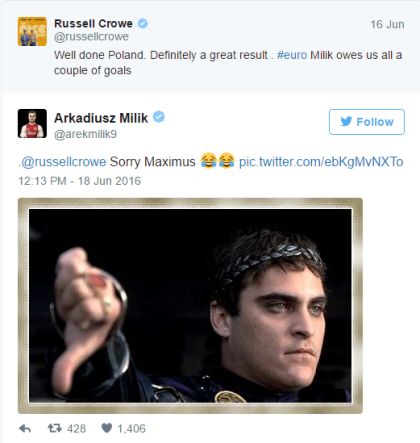Click Arkadiusz Milik's verified badge

tap(159, 117)
